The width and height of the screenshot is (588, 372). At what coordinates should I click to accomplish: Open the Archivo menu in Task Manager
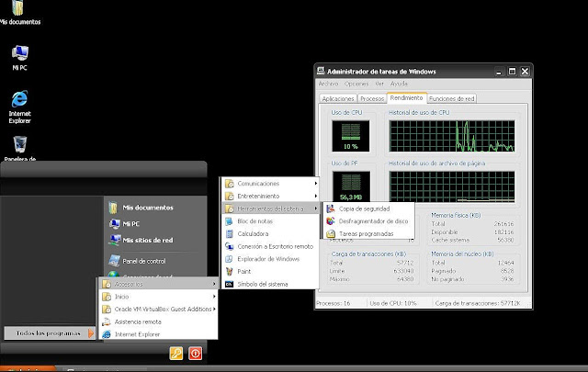click(328, 84)
